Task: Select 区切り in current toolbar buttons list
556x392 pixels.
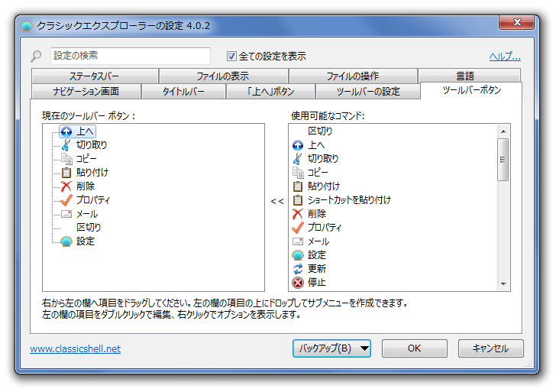Action: [89, 228]
